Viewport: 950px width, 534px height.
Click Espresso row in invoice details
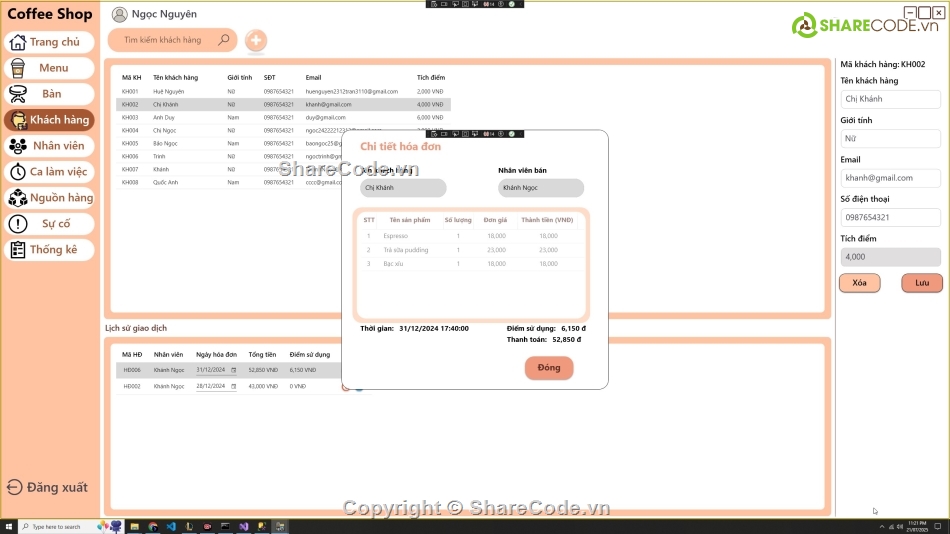[x=471, y=236]
